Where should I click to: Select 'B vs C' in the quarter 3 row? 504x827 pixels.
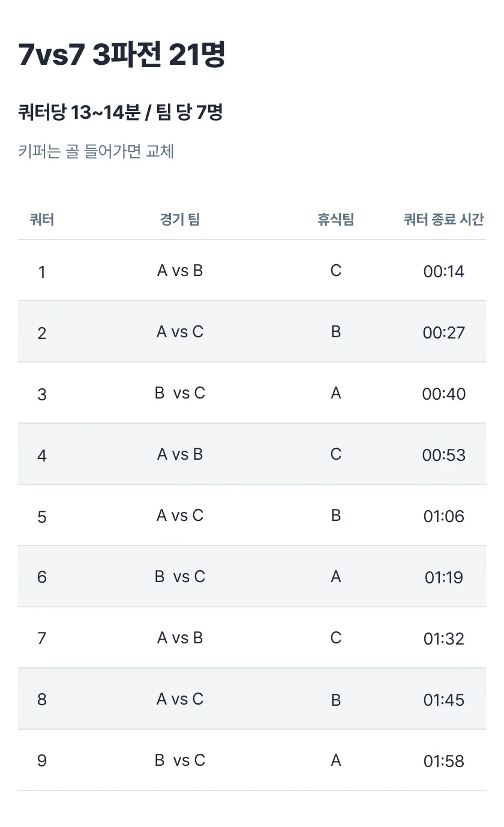pos(180,394)
